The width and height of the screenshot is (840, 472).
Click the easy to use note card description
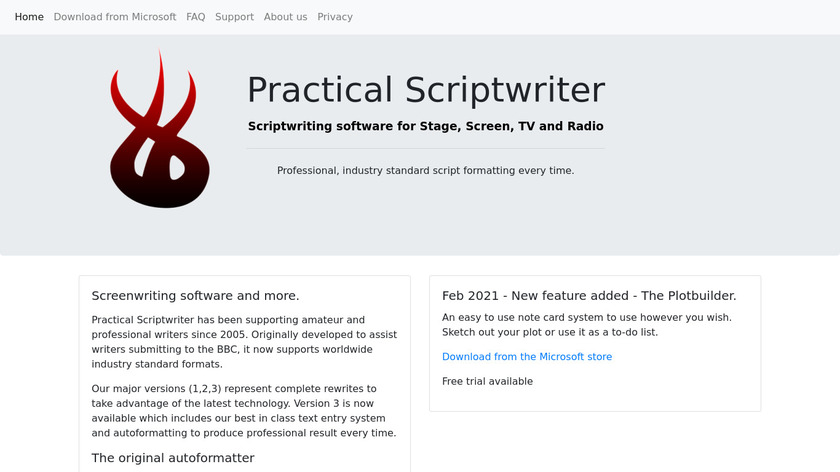point(587,325)
